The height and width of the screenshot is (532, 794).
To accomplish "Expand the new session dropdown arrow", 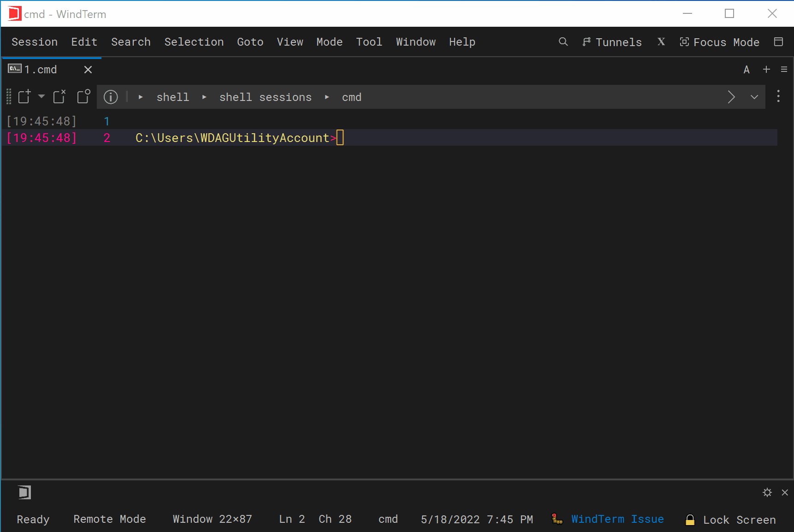I will (41, 96).
